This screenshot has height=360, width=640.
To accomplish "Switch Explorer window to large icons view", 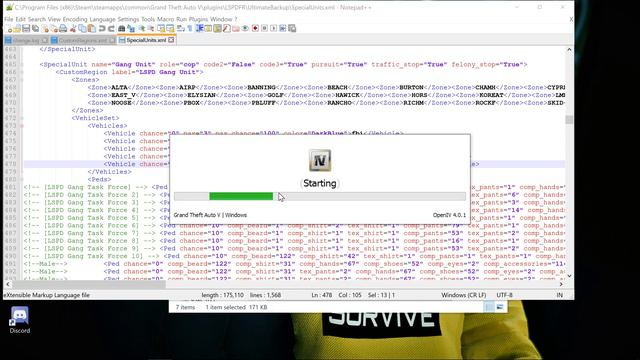I will [x=500, y=307].
